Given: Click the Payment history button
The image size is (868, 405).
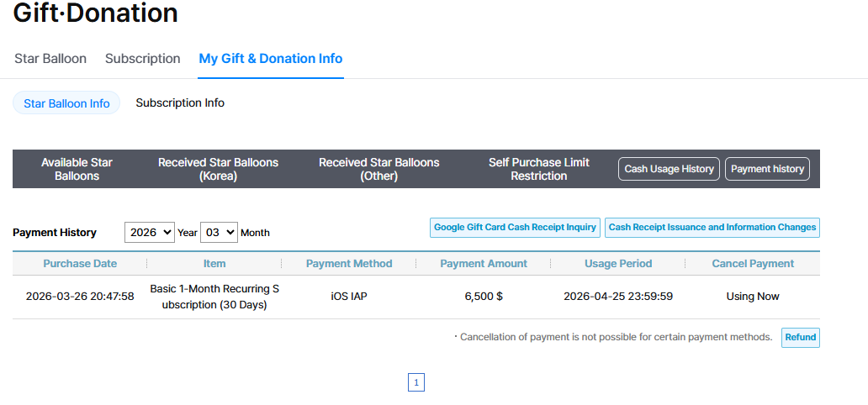Looking at the screenshot, I should (767, 169).
